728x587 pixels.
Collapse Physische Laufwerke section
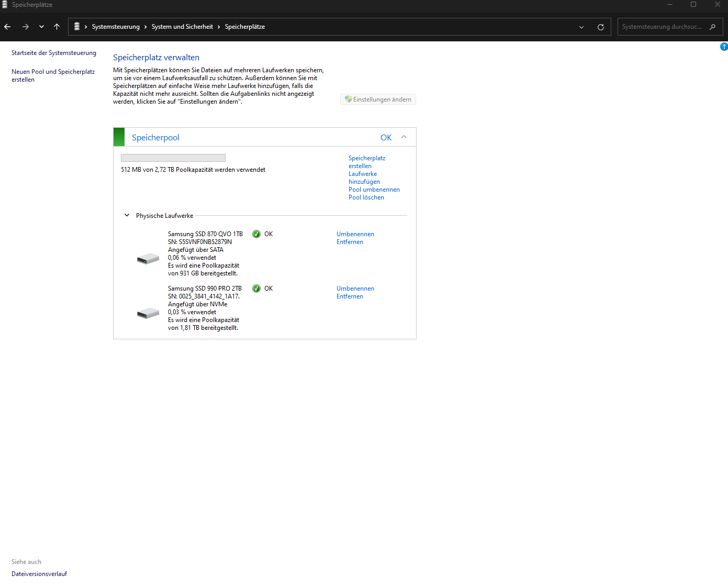[127, 215]
